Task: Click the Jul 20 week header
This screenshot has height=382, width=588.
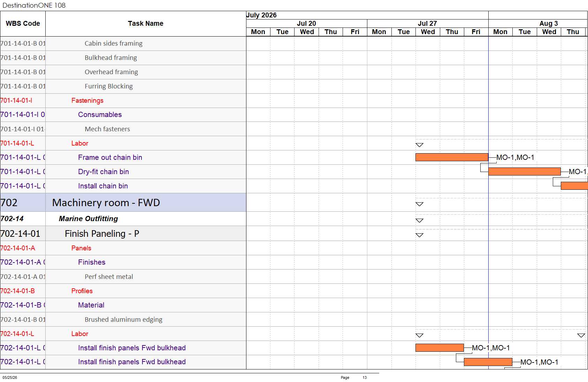Action: coord(306,23)
